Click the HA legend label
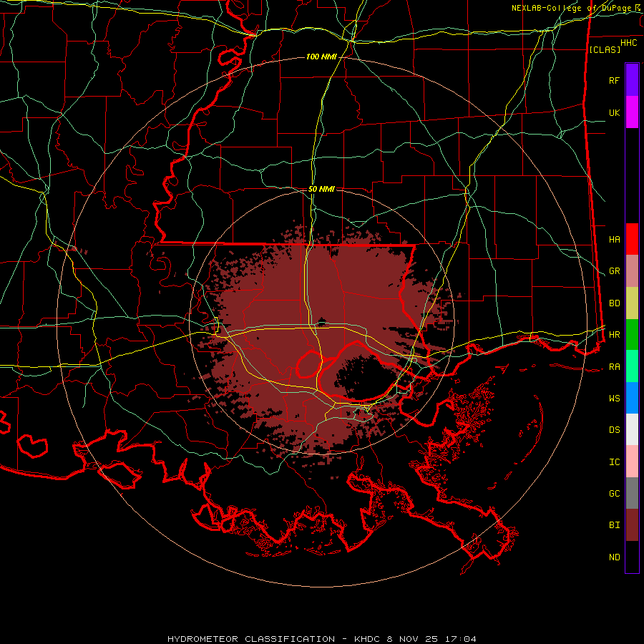The height and width of the screenshot is (644, 644). pyautogui.click(x=614, y=239)
